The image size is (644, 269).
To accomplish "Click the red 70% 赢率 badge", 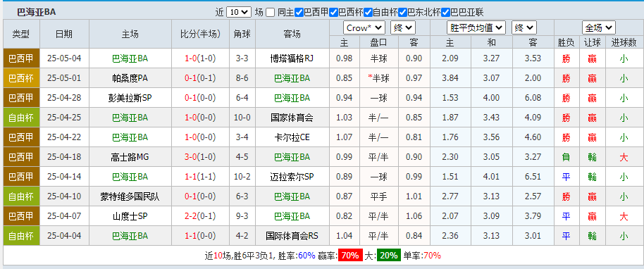I will pyautogui.click(x=350, y=256).
